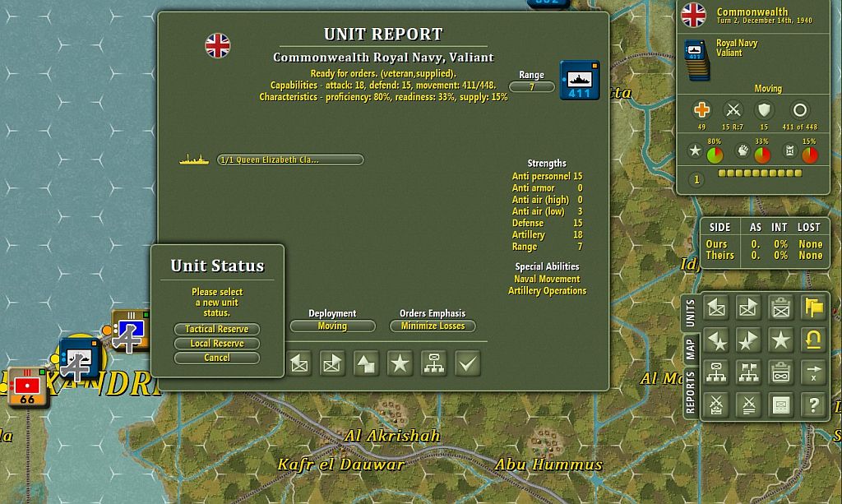Select the next unit arrow in the report dialog
The width and height of the screenshot is (842, 504).
332,363
